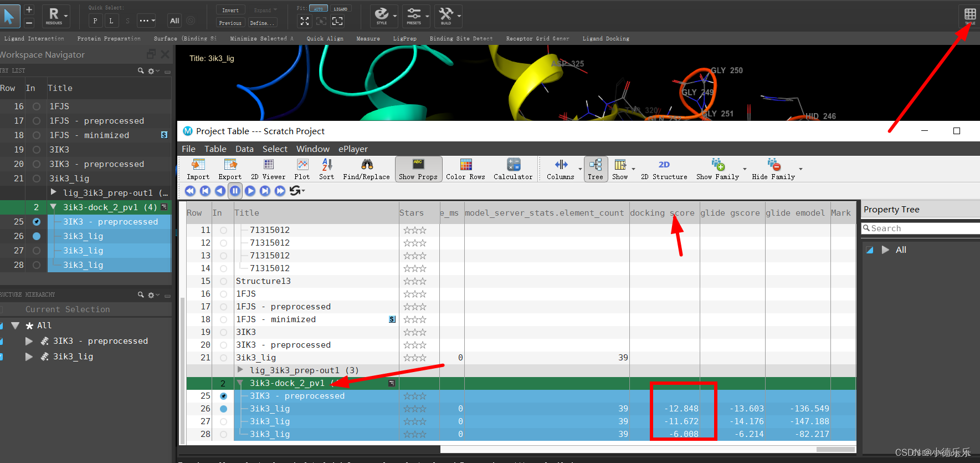
Task: Toggle the Property Tree All checkbox
Action: 870,250
